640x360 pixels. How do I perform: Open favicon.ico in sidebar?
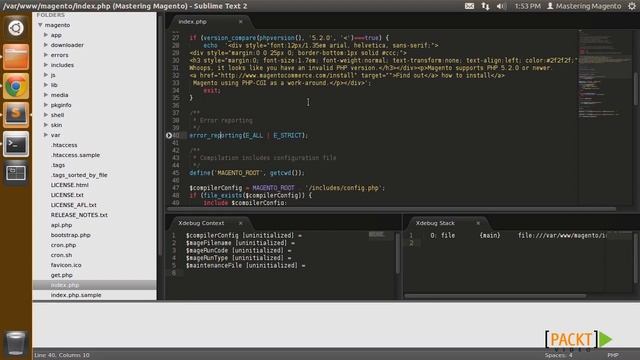66,265
